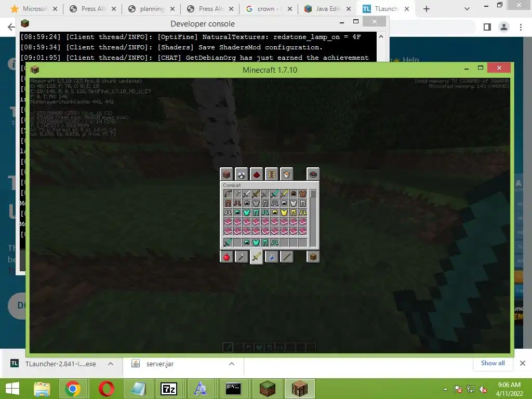Viewport: 532px width, 399px height.
Task: Open Windows Start button
Action: [x=12, y=389]
